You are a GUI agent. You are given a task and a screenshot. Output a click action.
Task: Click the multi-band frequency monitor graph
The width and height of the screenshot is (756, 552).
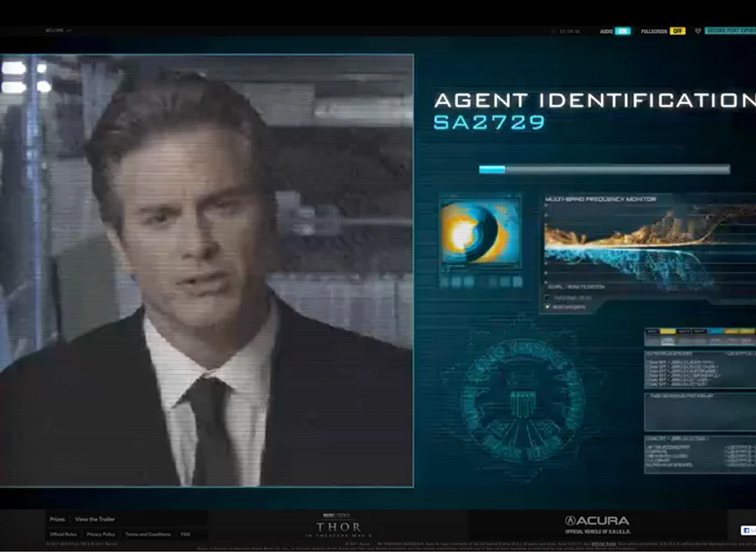click(x=650, y=244)
